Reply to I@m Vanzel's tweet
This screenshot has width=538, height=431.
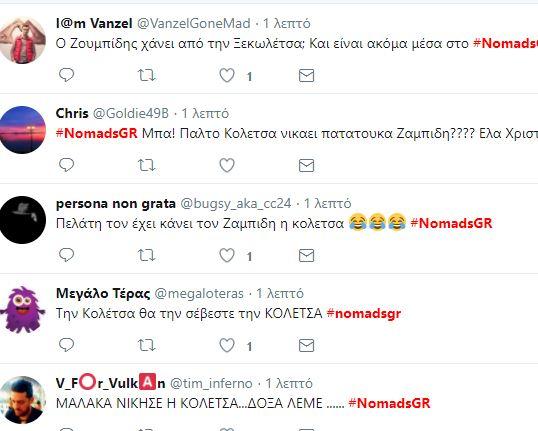tap(66, 75)
